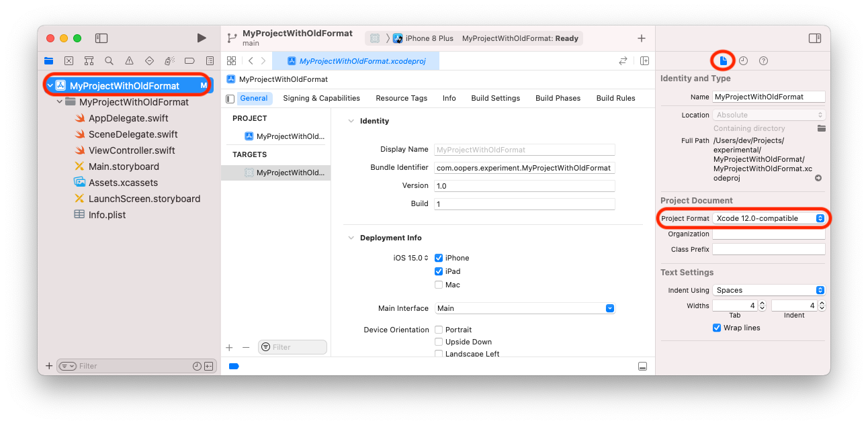Switch to the Build Phases tab

(x=558, y=98)
